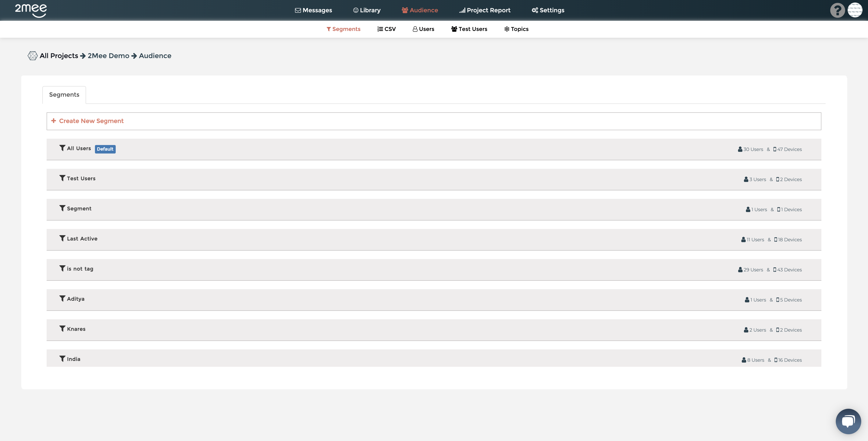Click the user icon next to 29 Users

click(740, 270)
